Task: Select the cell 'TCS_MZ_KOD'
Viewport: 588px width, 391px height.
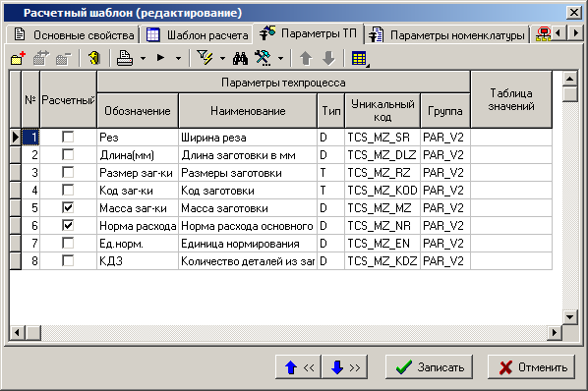Action: [x=382, y=191]
